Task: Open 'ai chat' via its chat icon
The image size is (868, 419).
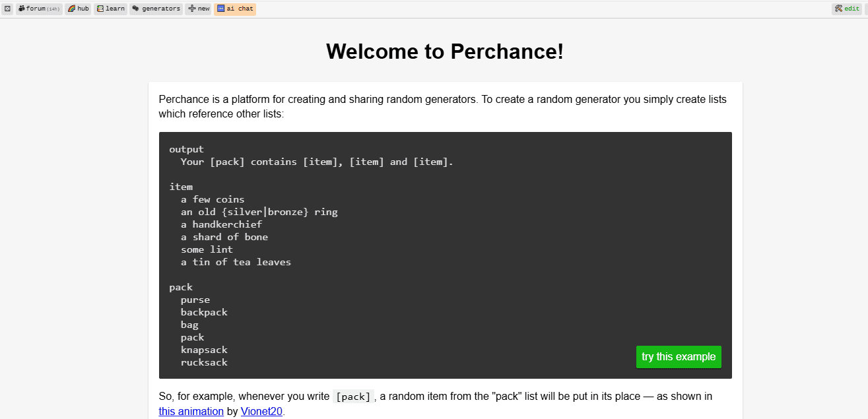Action: (x=221, y=8)
